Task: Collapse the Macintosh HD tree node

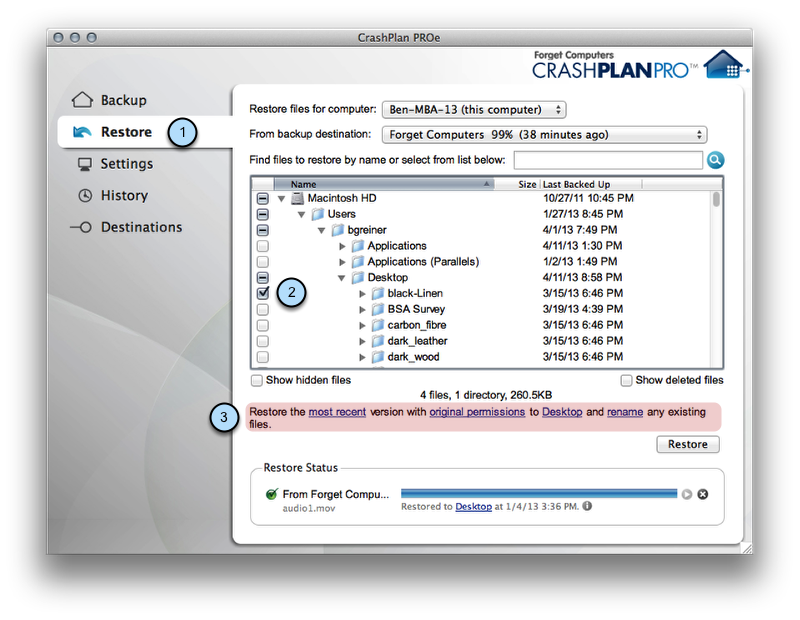Action: [281, 199]
